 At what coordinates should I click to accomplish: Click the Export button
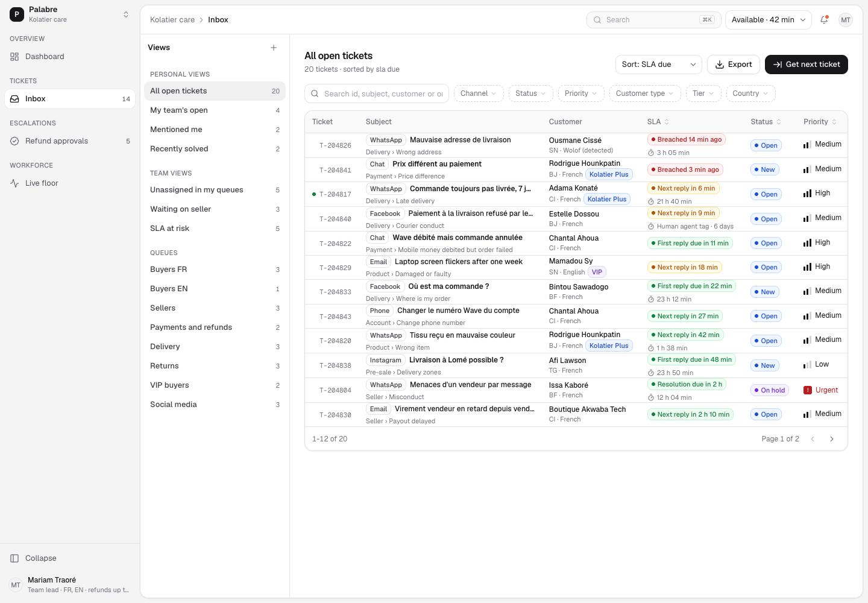pyautogui.click(x=733, y=65)
